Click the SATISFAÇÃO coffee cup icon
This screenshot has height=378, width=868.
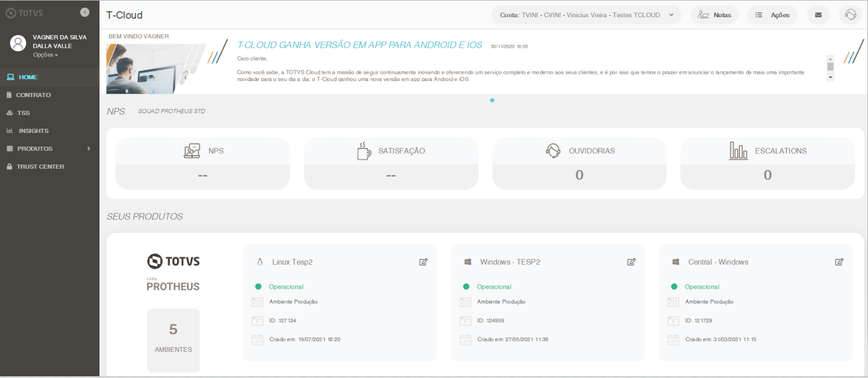363,151
